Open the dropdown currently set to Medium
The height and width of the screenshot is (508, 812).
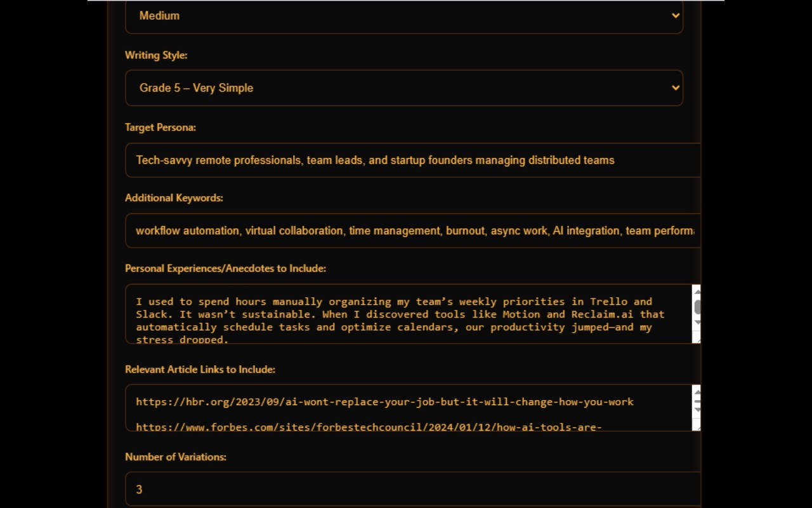404,16
